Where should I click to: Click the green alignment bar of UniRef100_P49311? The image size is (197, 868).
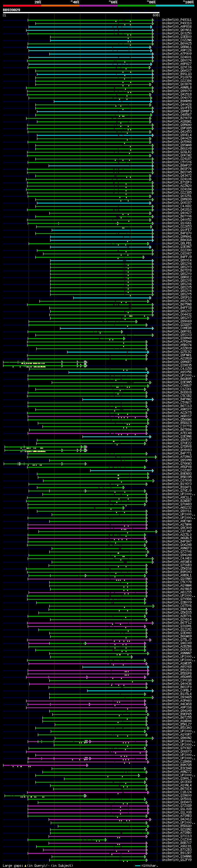tap(90, 20)
